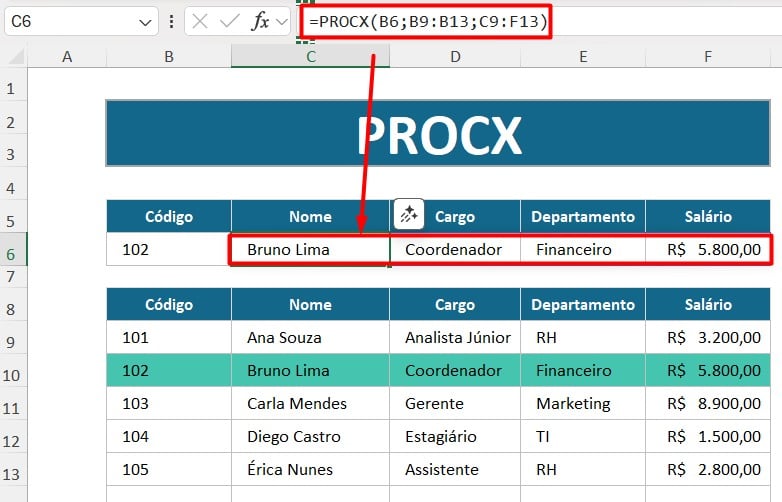Select the 105 code cell
The width and height of the screenshot is (782, 502).
169,469
